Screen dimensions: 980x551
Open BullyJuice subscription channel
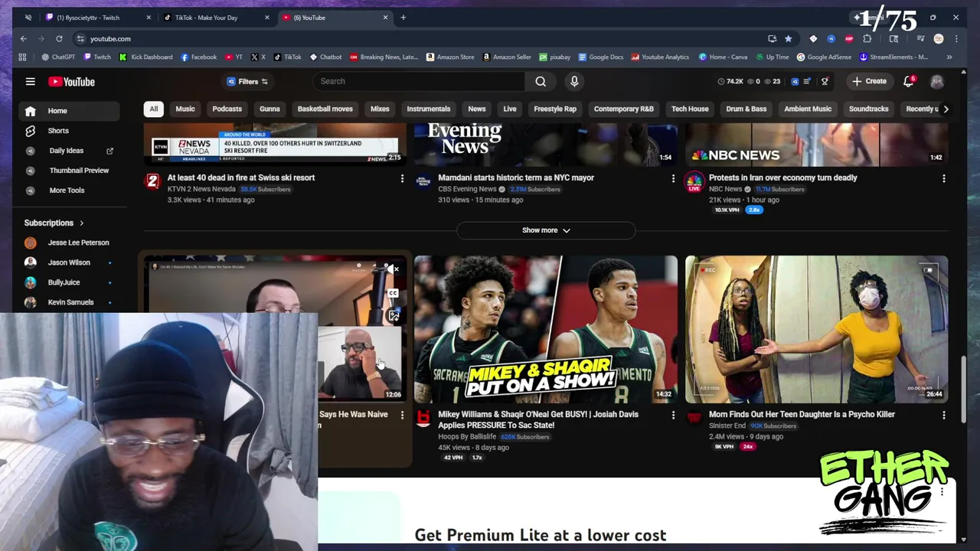(x=69, y=282)
